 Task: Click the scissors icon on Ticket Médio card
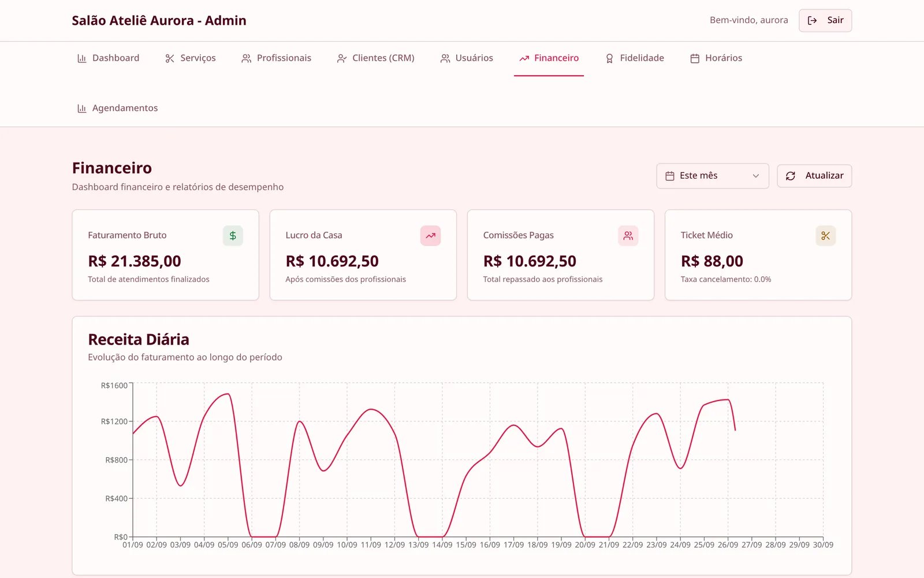coord(825,236)
